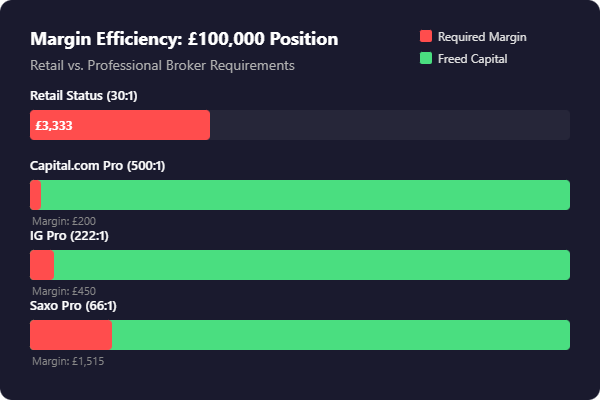600x400 pixels.
Task: Click the empty dark track of Retail bar
Action: 390,125
